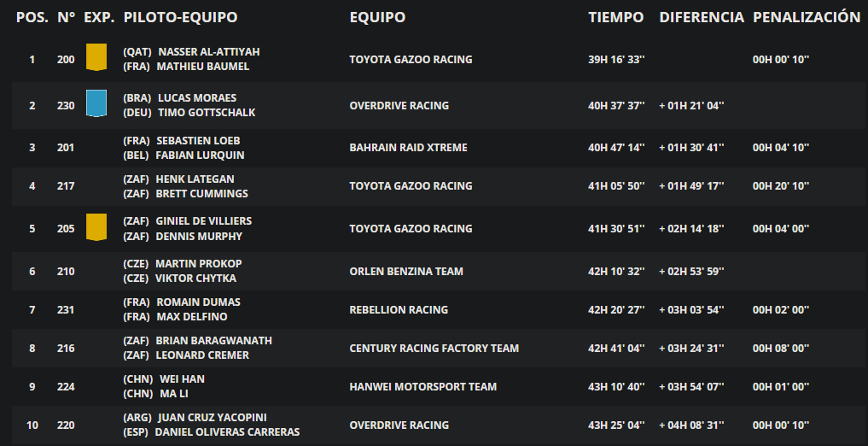
Task: Open the Bahrain Raid Xtreme team
Action: tap(408, 147)
